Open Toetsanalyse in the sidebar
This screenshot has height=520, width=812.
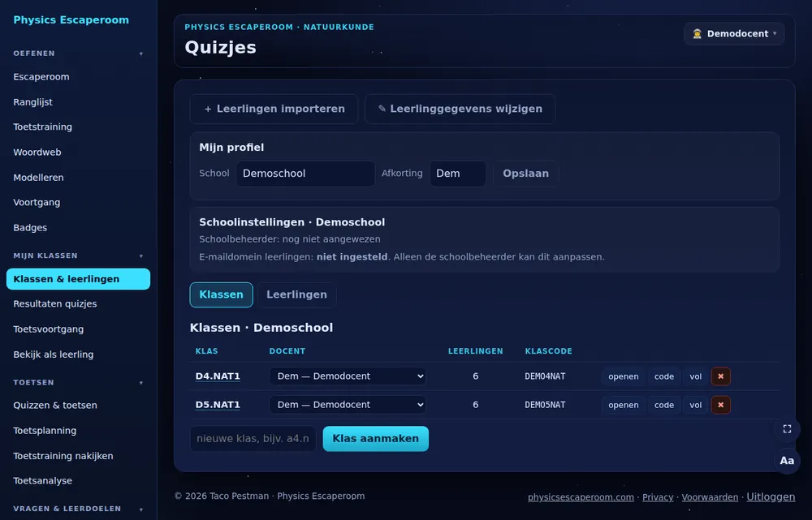[78, 481]
